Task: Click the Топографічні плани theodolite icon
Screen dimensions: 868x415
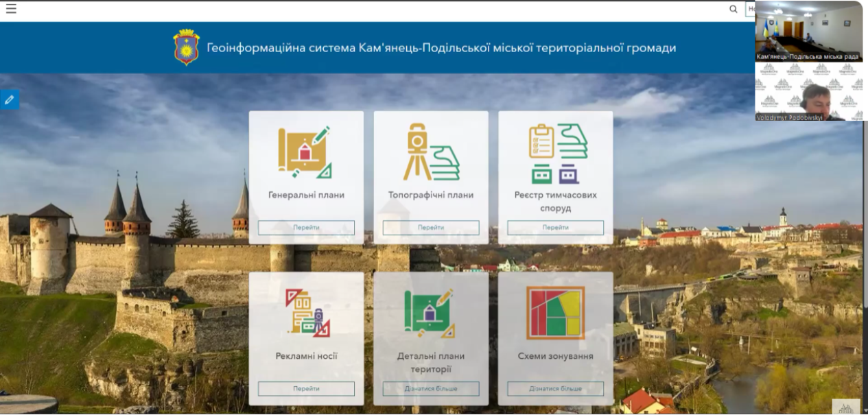Action: tap(431, 152)
